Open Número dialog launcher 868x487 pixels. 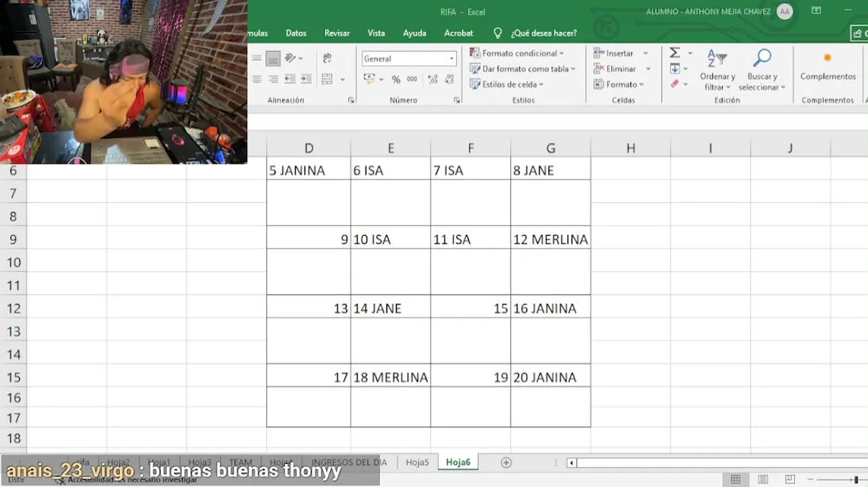457,100
